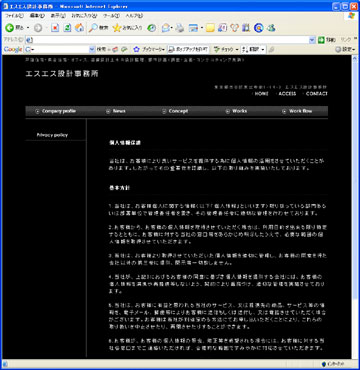Viewport: 360px width, 370px height.
Task: Open the Help menu in menu bar
Action: click(x=134, y=16)
